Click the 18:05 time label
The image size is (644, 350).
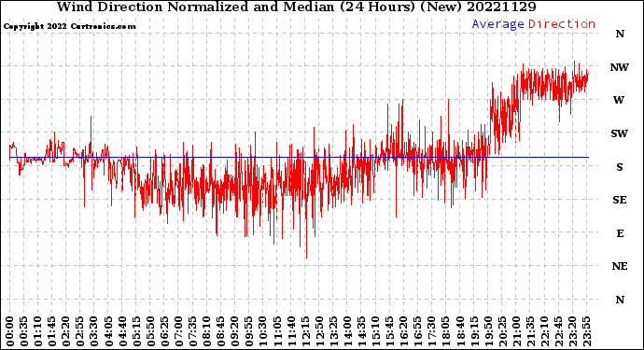(x=446, y=331)
